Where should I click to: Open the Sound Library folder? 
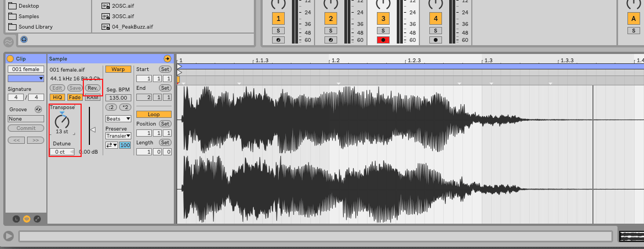point(35,26)
